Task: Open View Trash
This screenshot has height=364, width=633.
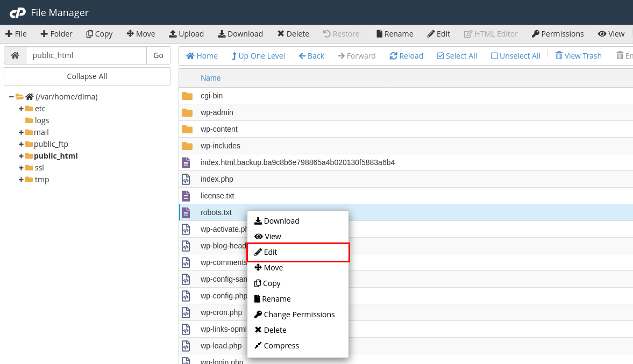Action: coord(579,56)
